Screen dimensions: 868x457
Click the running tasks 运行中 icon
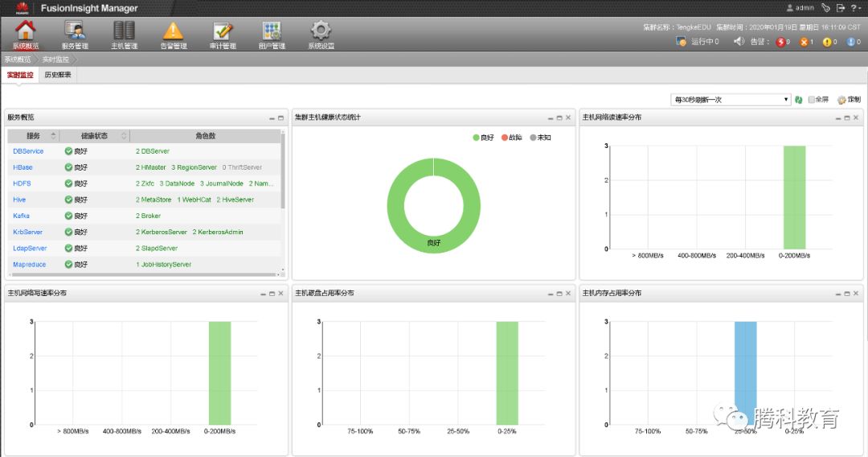[x=681, y=41]
